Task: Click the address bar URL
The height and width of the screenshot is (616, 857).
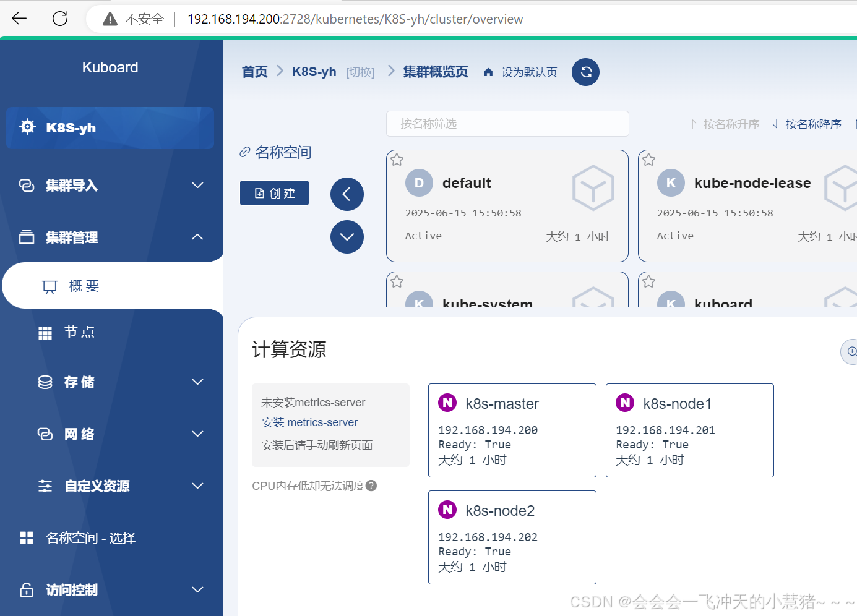Action: click(x=355, y=19)
